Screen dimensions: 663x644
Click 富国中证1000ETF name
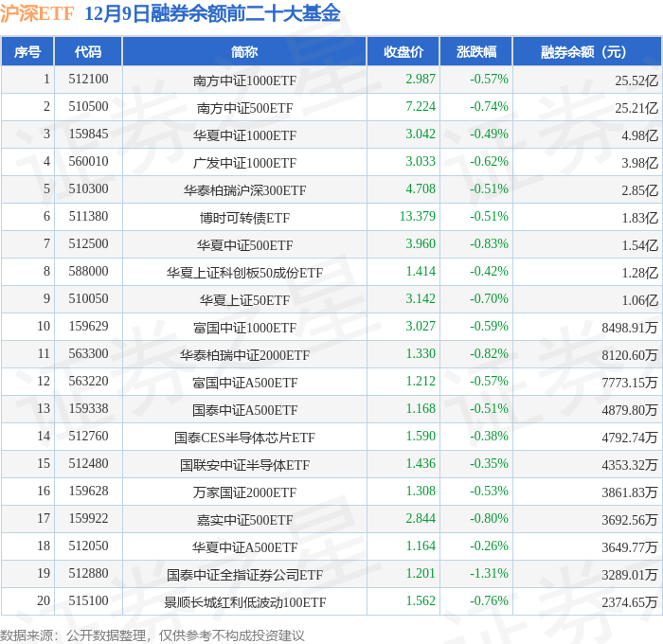(244, 328)
